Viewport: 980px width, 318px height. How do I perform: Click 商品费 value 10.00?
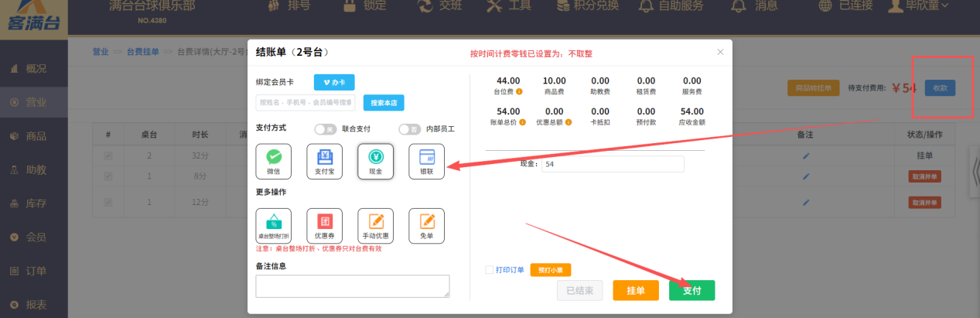[x=554, y=80]
